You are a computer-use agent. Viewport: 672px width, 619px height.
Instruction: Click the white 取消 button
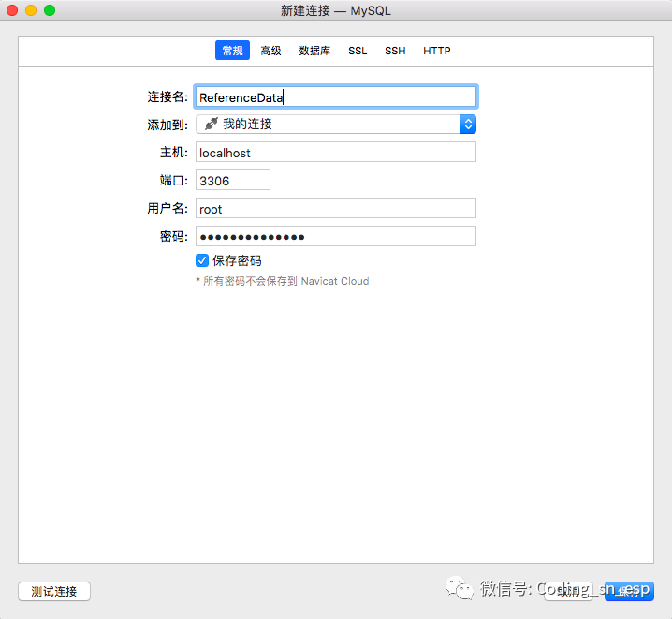click(569, 591)
